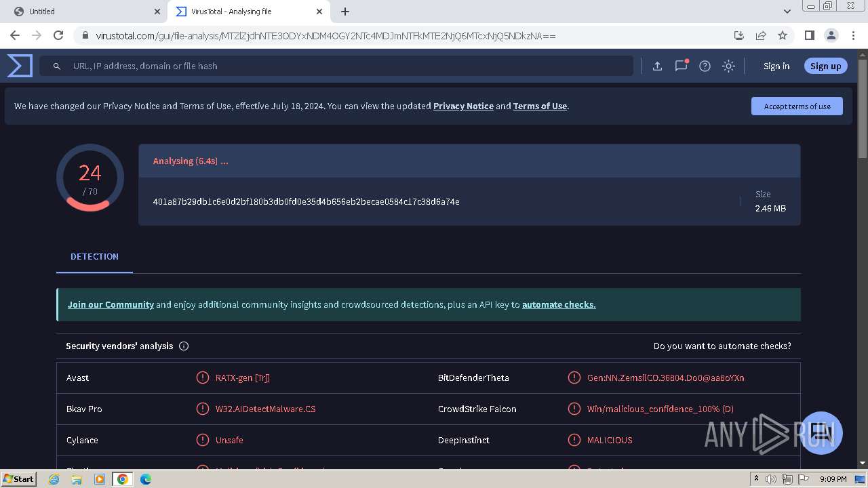Screen dimensions: 868x488
Task: Click Win/malicious_confidence_100% (D) text
Action: (x=660, y=409)
